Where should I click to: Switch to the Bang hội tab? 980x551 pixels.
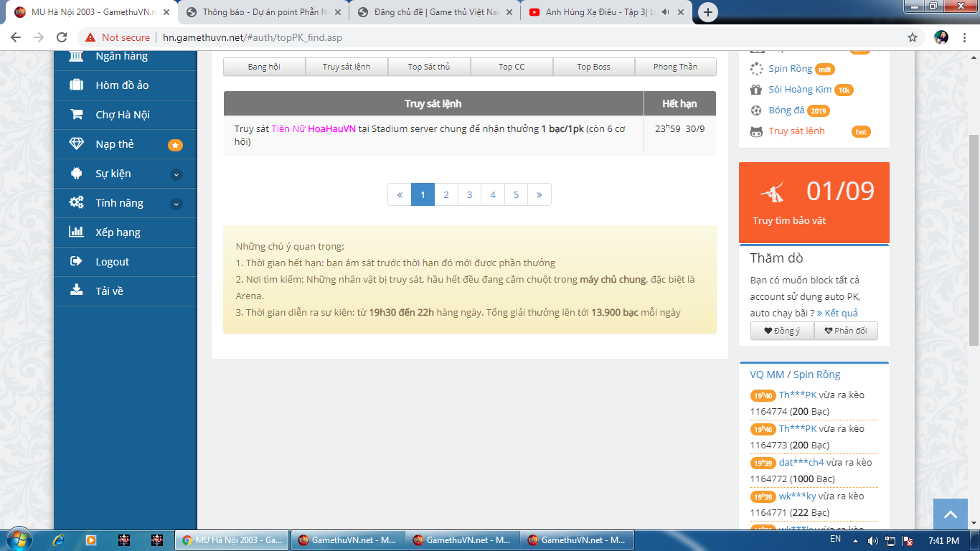pos(264,67)
